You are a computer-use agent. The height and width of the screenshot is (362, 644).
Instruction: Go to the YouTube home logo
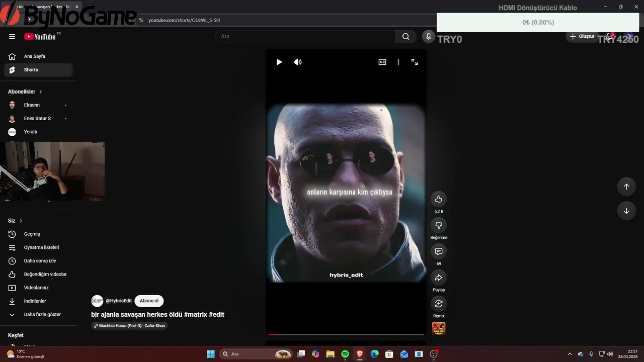click(x=40, y=37)
